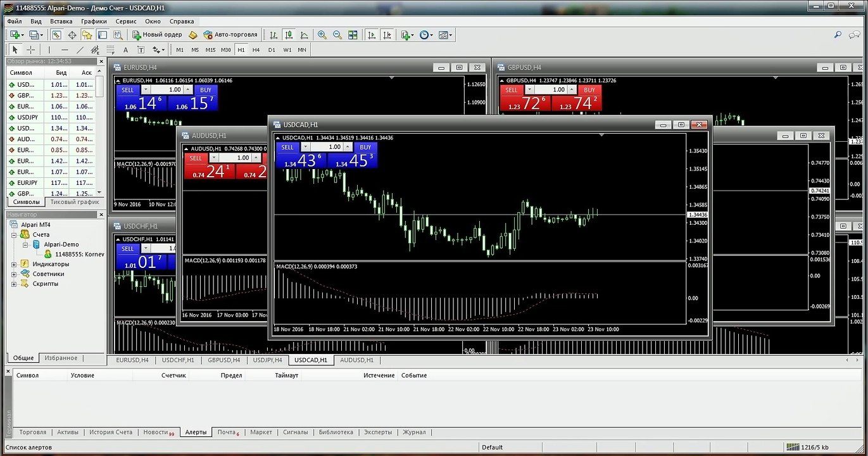Collapse the Счета tree node
Viewport: 868px width, 456px height.
click(14, 235)
